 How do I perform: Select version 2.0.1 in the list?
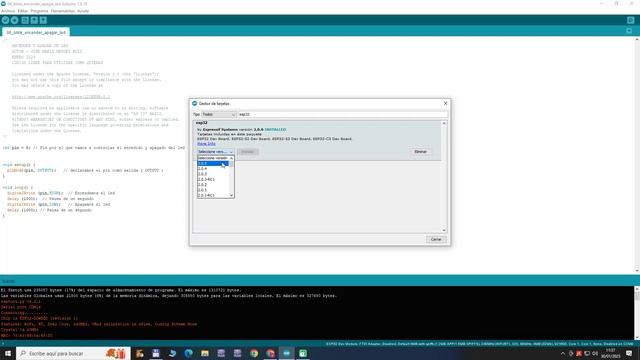tap(213, 190)
